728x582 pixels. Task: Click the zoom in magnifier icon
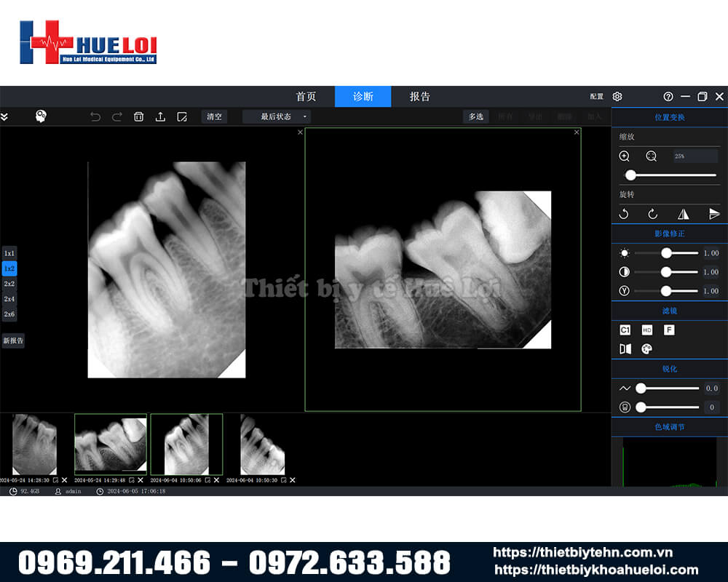click(x=625, y=156)
